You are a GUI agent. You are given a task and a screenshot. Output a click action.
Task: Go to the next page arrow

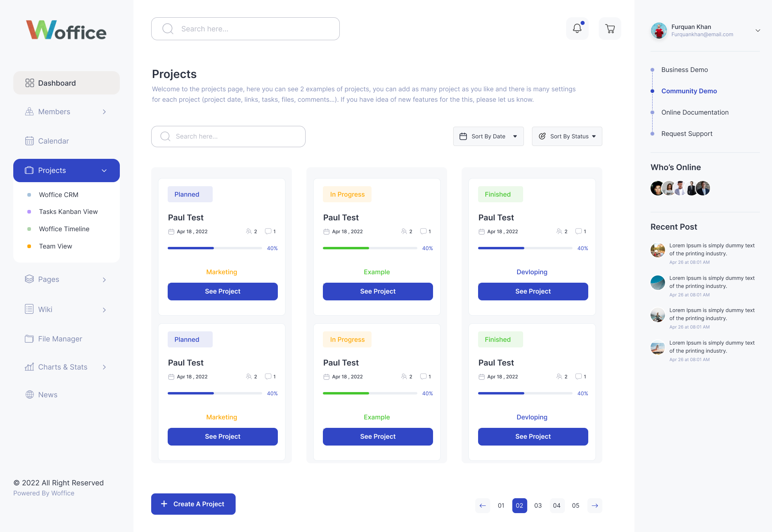click(x=595, y=505)
